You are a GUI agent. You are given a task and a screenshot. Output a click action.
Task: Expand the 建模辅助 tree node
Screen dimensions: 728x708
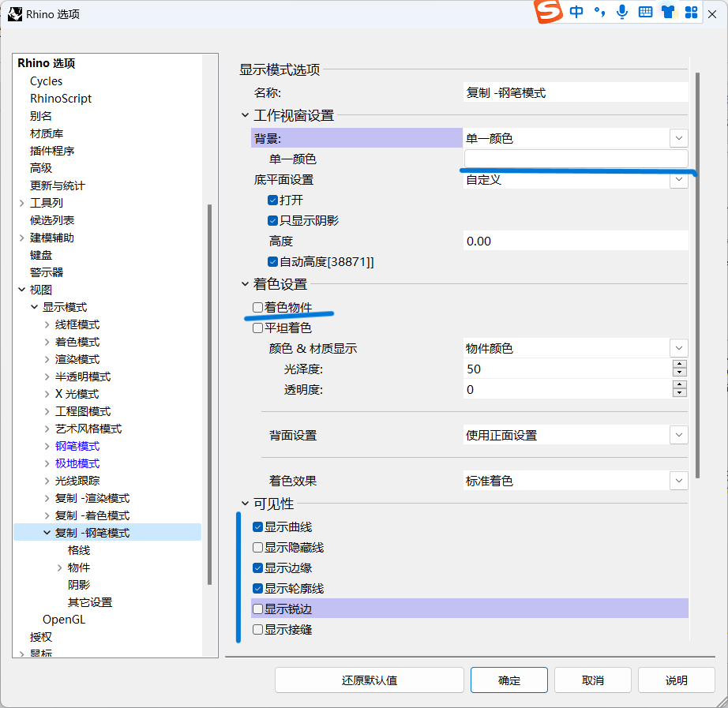click(22, 238)
